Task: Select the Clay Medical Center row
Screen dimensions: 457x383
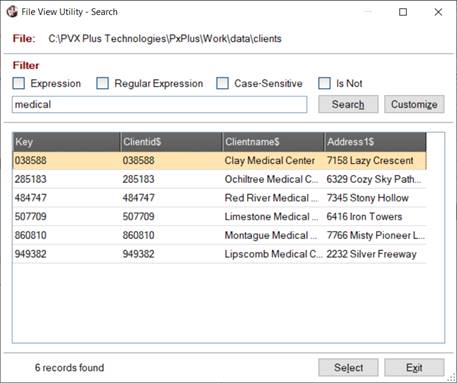Action: click(219, 161)
